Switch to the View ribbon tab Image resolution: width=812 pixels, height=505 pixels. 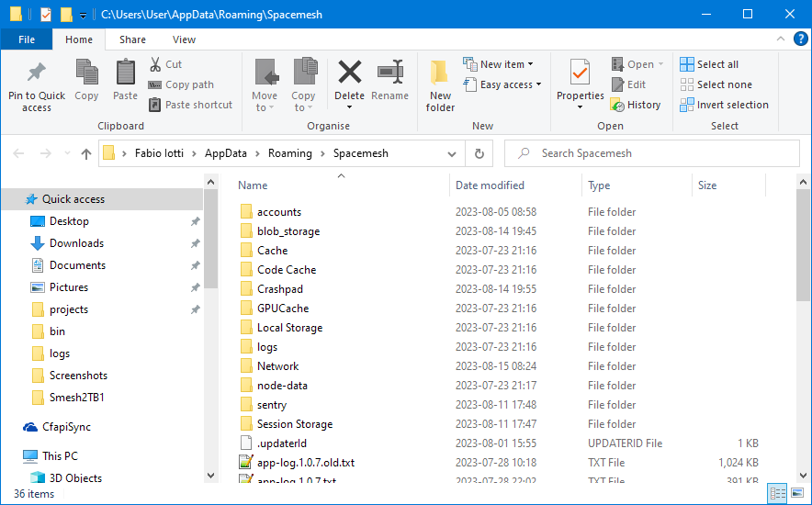(x=184, y=39)
